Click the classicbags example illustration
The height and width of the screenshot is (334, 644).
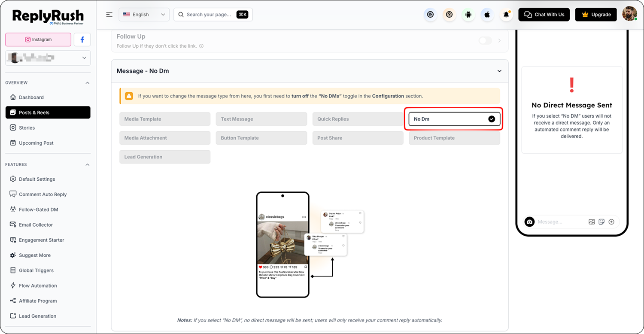click(x=310, y=245)
